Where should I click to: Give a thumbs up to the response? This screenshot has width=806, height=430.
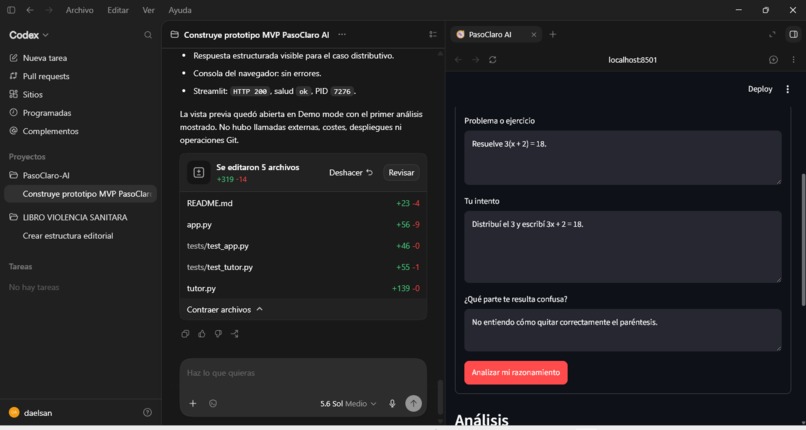pos(202,334)
